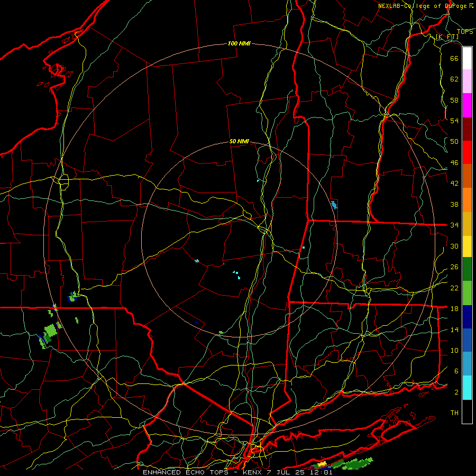Click the 50 NMI range ring label

(239, 141)
